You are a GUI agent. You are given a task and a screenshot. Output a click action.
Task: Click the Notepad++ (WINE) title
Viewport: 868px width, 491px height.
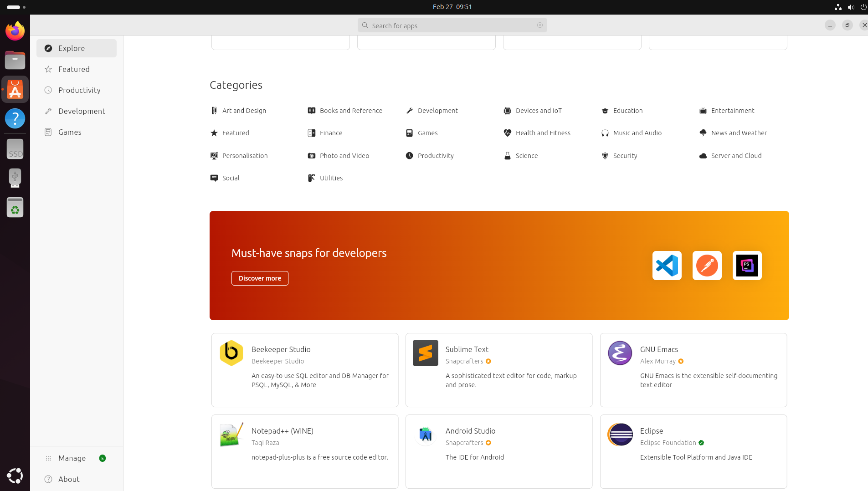tap(282, 431)
